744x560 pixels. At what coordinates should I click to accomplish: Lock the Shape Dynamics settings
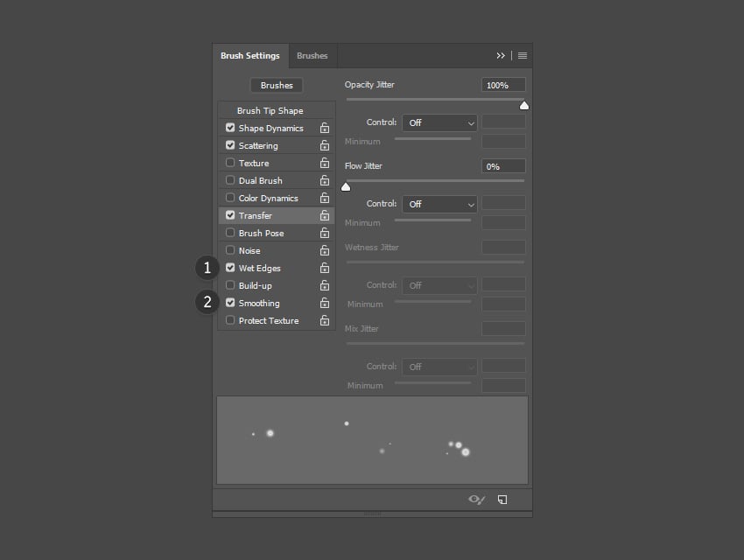[x=325, y=128]
